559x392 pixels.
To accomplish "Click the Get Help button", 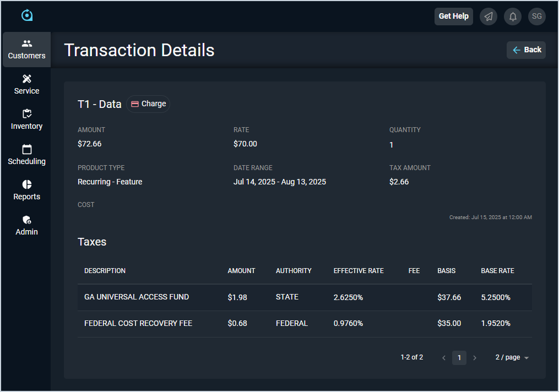I will click(x=453, y=17).
